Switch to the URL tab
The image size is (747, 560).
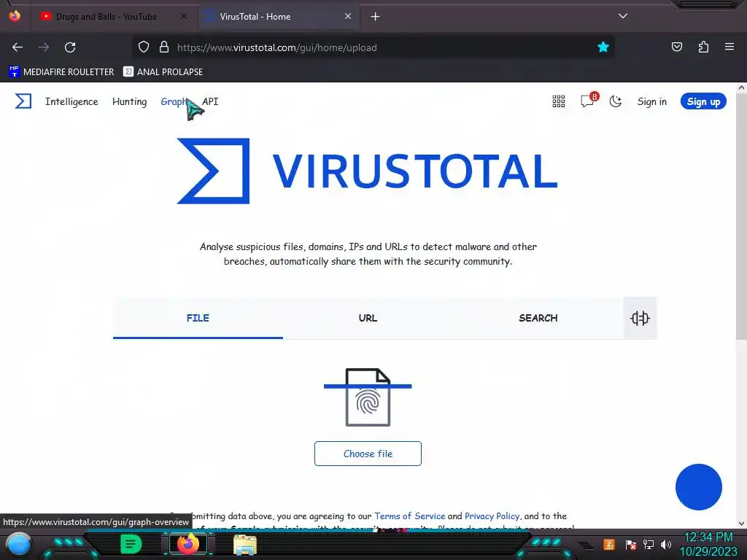coord(368,318)
